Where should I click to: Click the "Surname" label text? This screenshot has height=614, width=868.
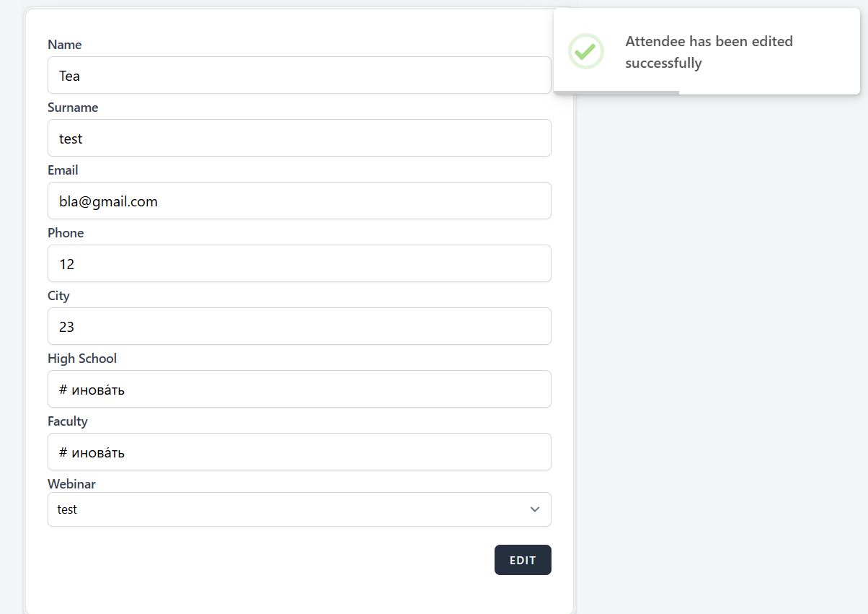click(x=73, y=108)
